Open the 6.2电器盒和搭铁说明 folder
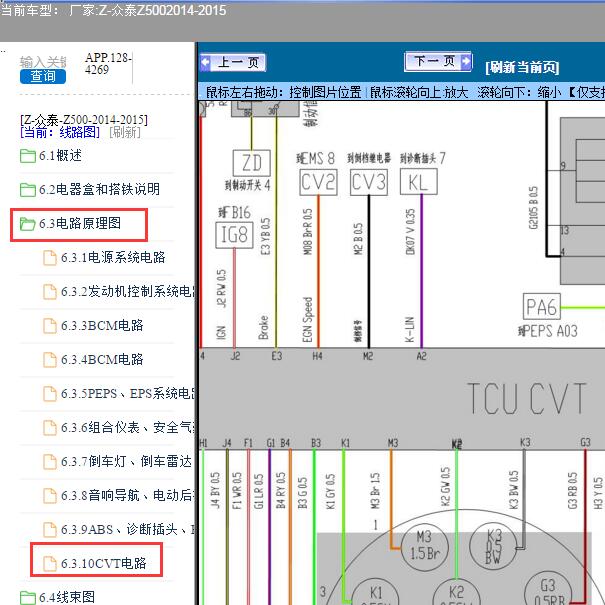This screenshot has width=605, height=605. (99, 189)
